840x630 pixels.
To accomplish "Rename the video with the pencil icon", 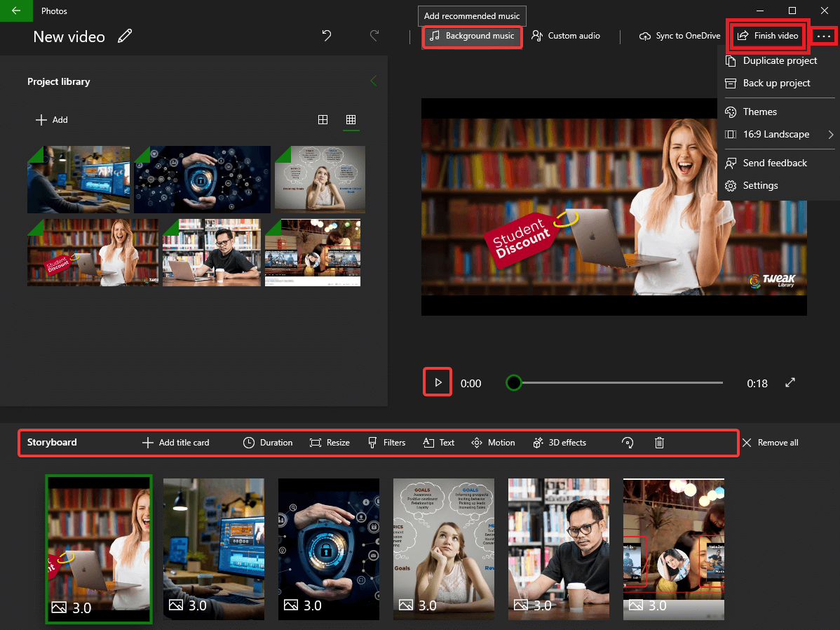I will click(x=125, y=36).
